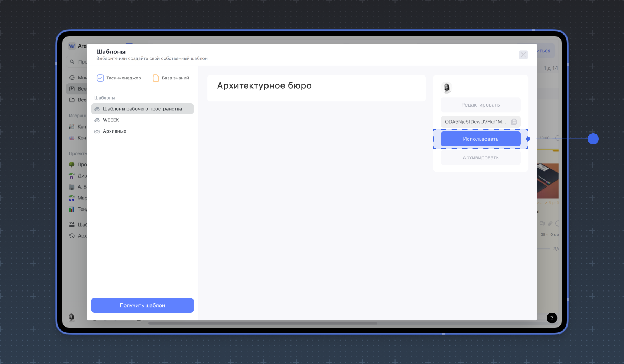Click the Получить шаблон button
This screenshot has width=624, height=364.
coord(142,305)
